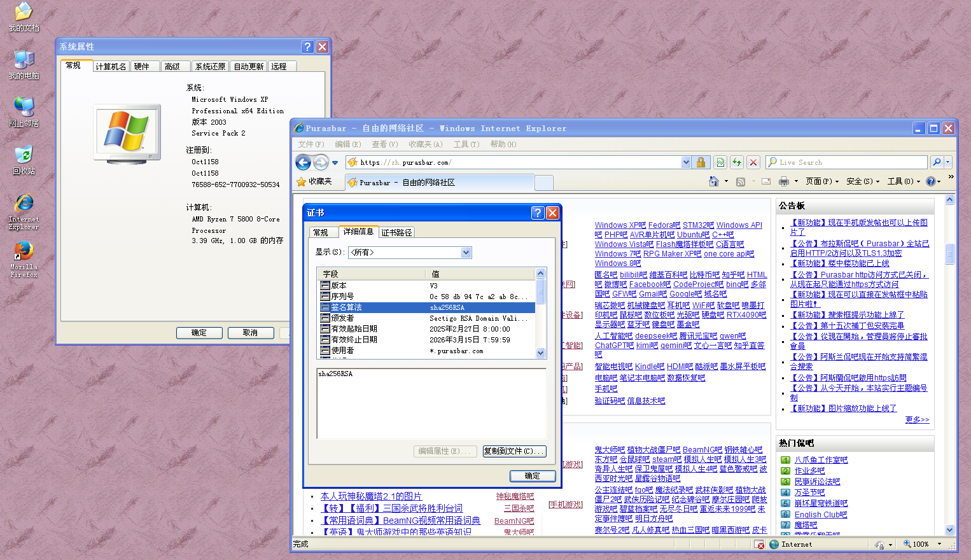The image size is (971, 560).
Task: Click 取消 in System Properties window
Action: coord(251,333)
